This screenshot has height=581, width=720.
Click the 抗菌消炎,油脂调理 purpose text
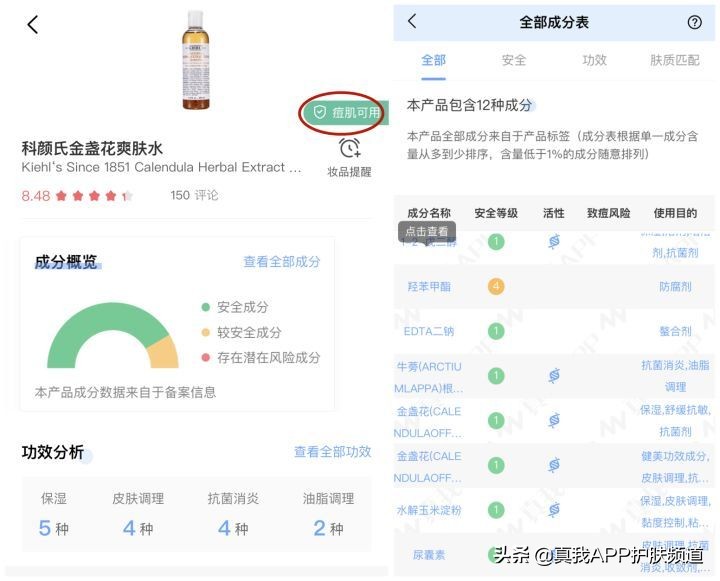point(675,376)
